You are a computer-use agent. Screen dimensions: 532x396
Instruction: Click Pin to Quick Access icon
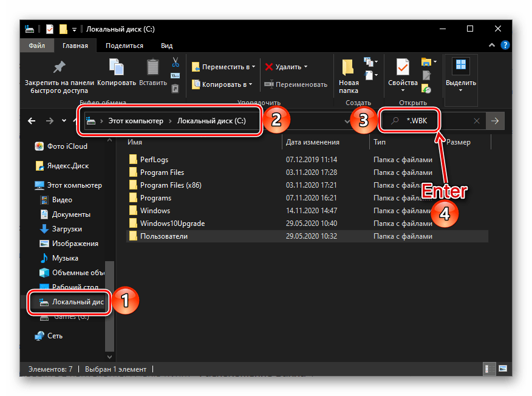coord(59,67)
